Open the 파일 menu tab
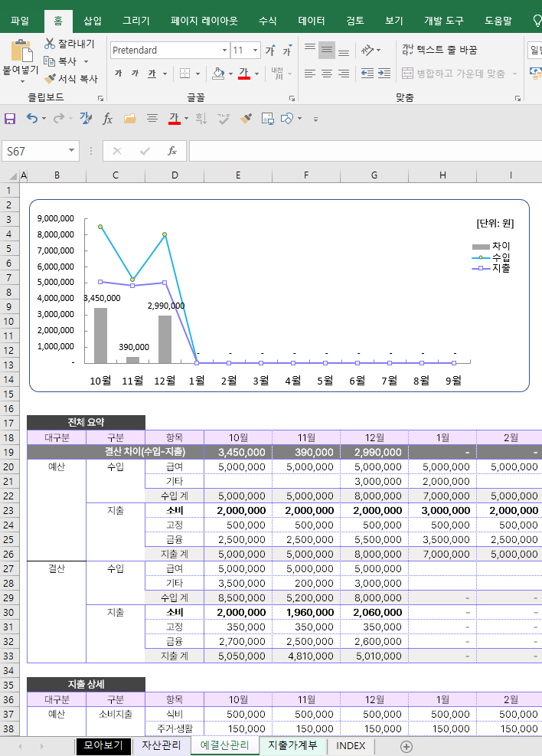 (x=20, y=21)
